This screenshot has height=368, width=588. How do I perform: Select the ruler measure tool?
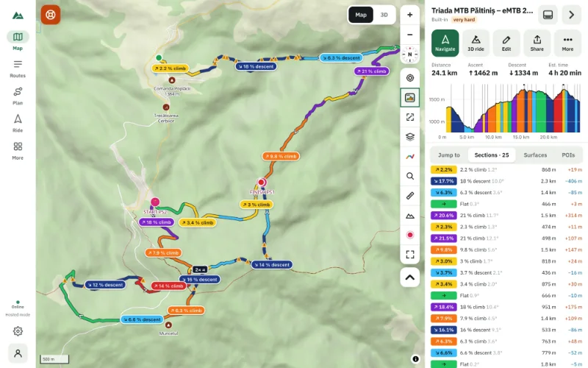(x=410, y=196)
